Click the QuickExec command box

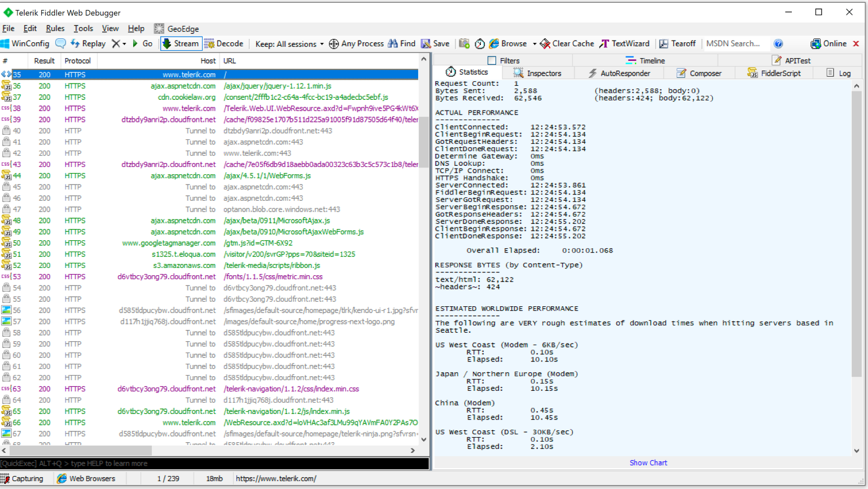214,464
